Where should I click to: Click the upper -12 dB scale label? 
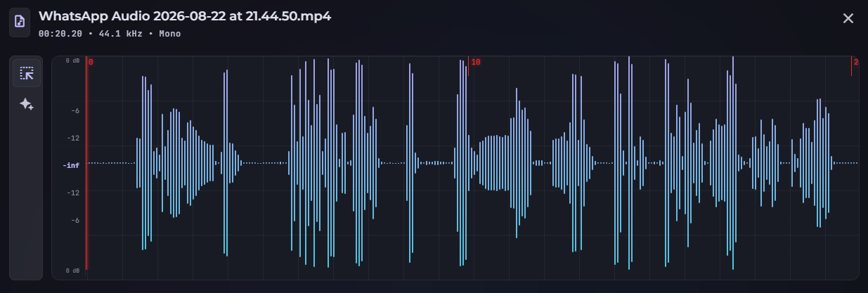pos(73,138)
